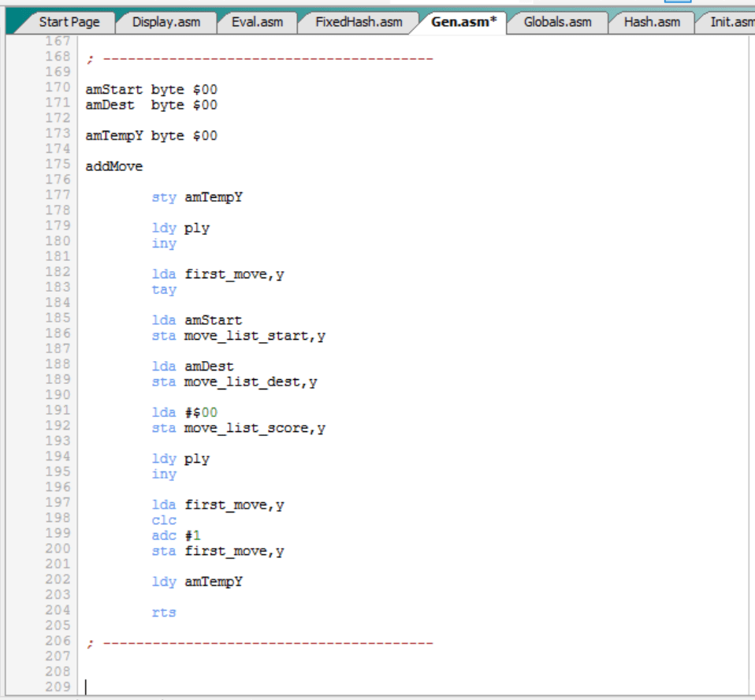755x700 pixels.
Task: Open the Display.asm tab
Action: coord(166,22)
